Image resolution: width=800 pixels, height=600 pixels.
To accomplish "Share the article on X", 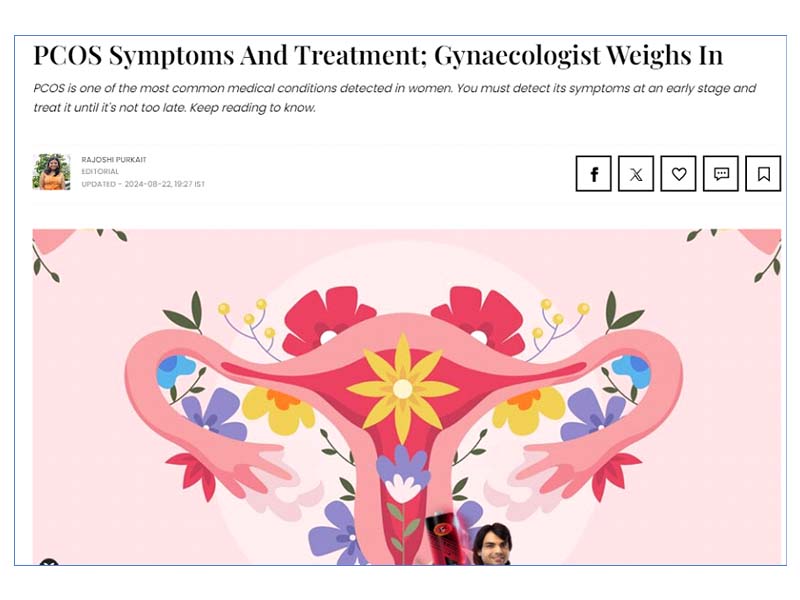I will pyautogui.click(x=636, y=174).
